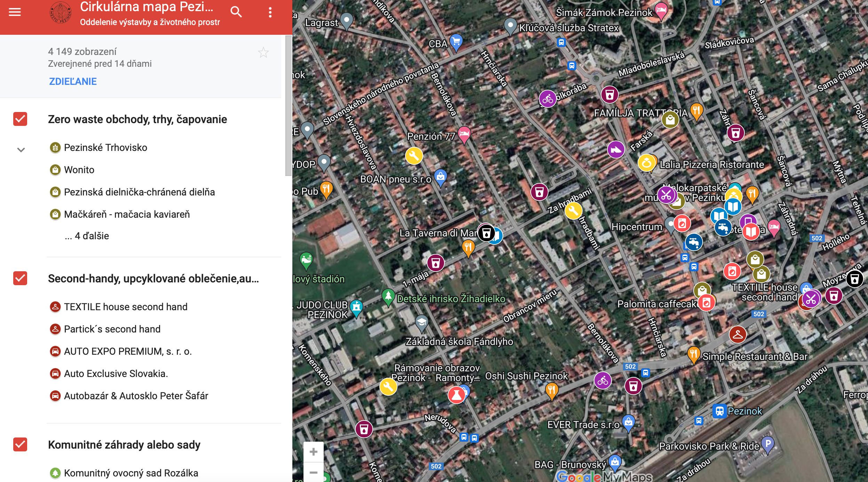
Task: Click Palomita caffecake red washer marker
Action: coord(706,303)
